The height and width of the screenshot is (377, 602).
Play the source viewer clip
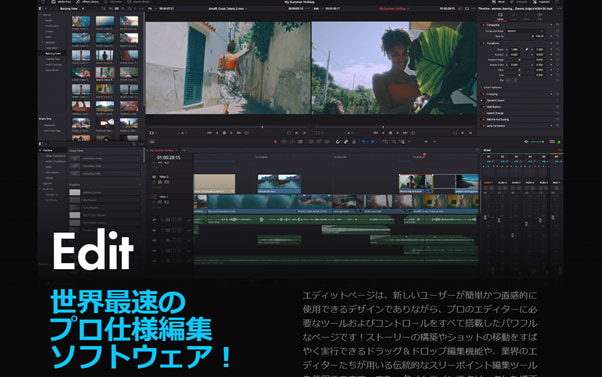point(231,133)
